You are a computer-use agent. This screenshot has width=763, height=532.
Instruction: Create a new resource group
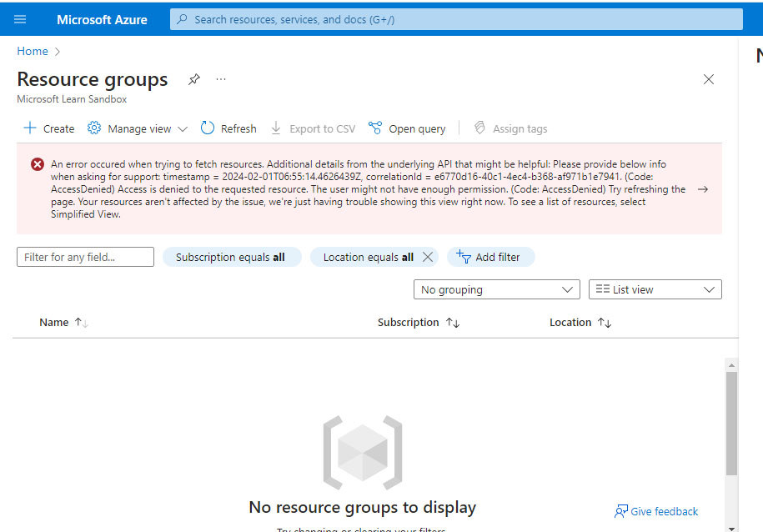[x=49, y=128]
